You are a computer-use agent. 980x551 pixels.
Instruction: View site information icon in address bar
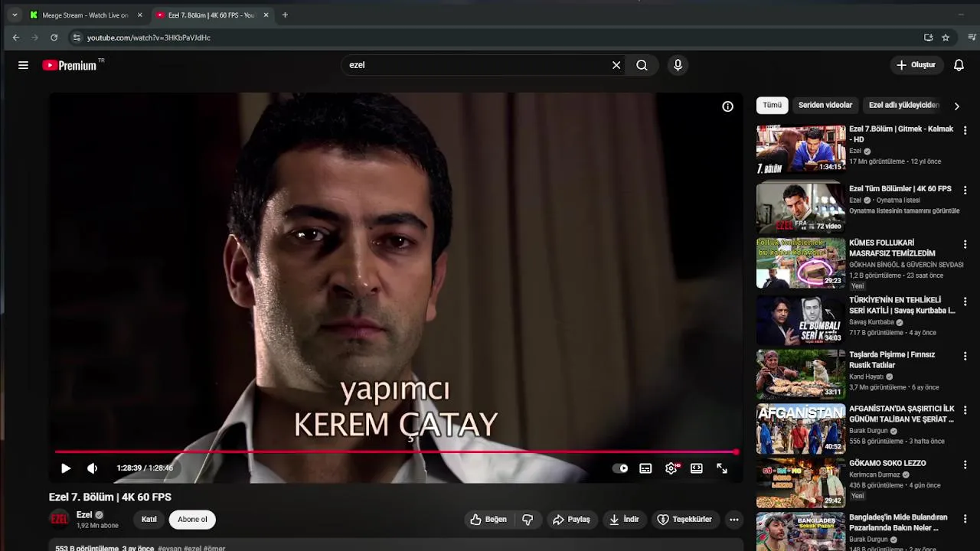click(x=76, y=37)
